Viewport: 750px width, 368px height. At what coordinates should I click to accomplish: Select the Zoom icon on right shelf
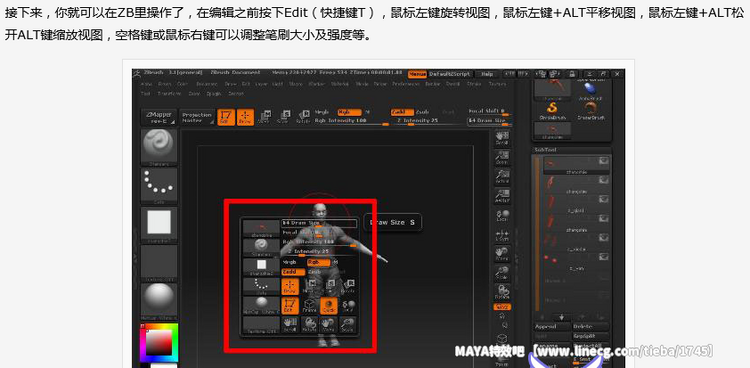[502, 157]
